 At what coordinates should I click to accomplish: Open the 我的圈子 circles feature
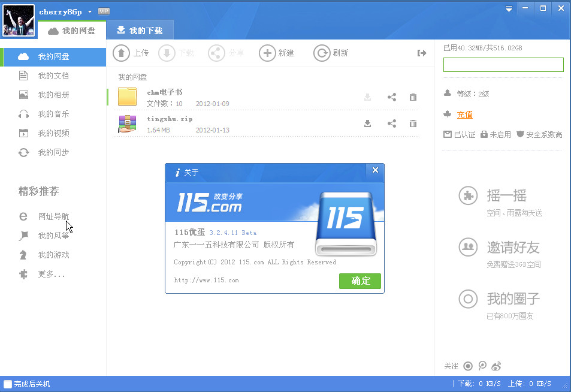500,305
